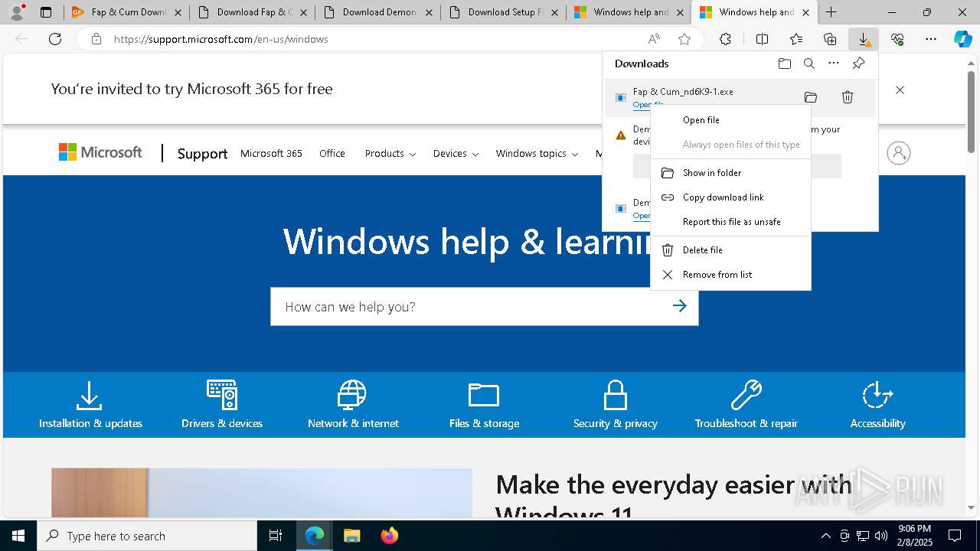Open Network & internet category

pos(353,405)
